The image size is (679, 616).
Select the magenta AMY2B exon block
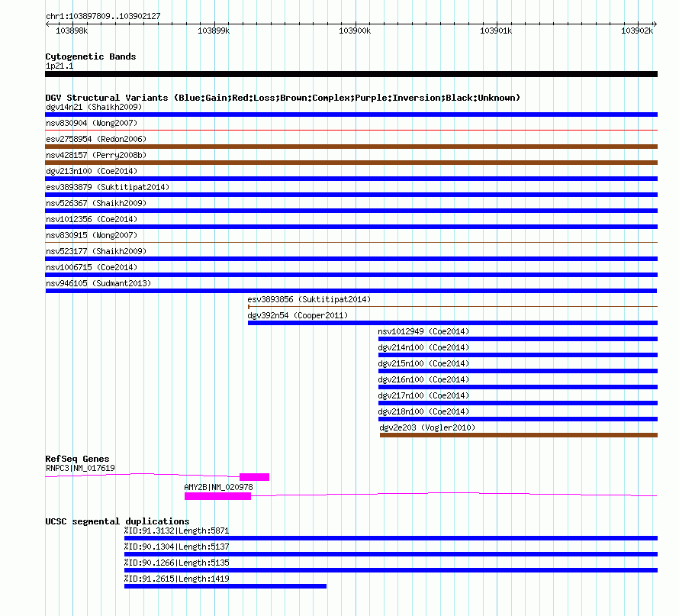point(218,496)
